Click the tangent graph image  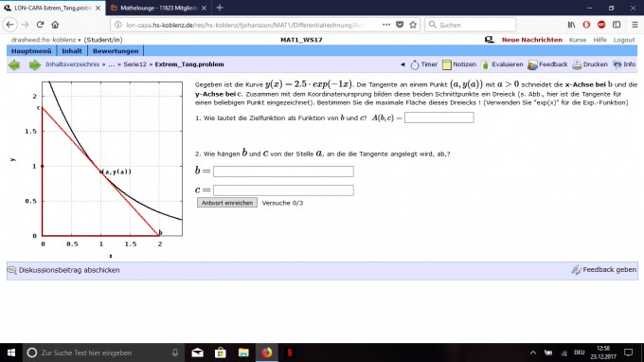[97, 170]
